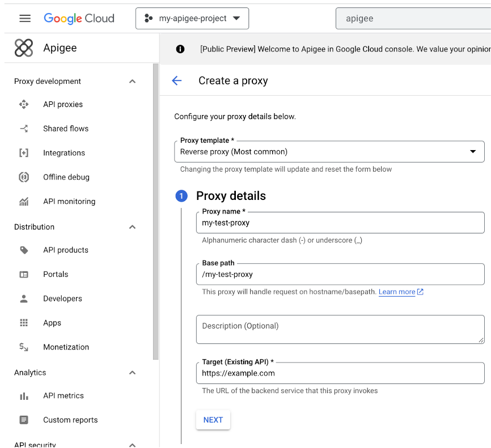Image resolution: width=491 pixels, height=448 pixels.
Task: Select the Developers person icon
Action: tap(23, 298)
